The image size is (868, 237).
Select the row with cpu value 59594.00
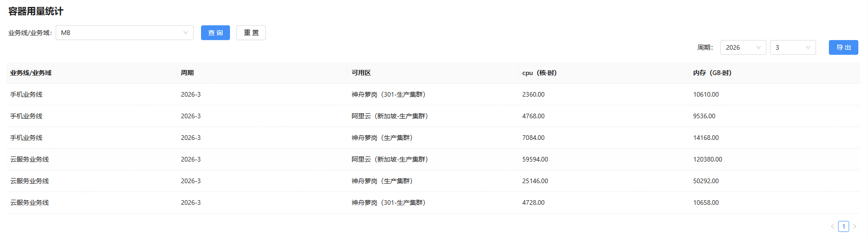pos(535,159)
